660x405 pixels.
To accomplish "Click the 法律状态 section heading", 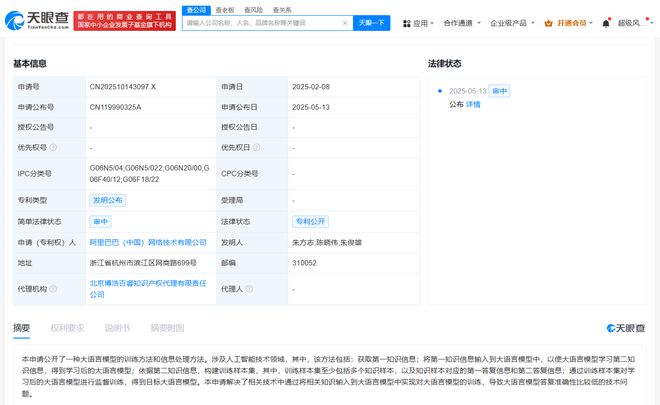I will tap(444, 64).
